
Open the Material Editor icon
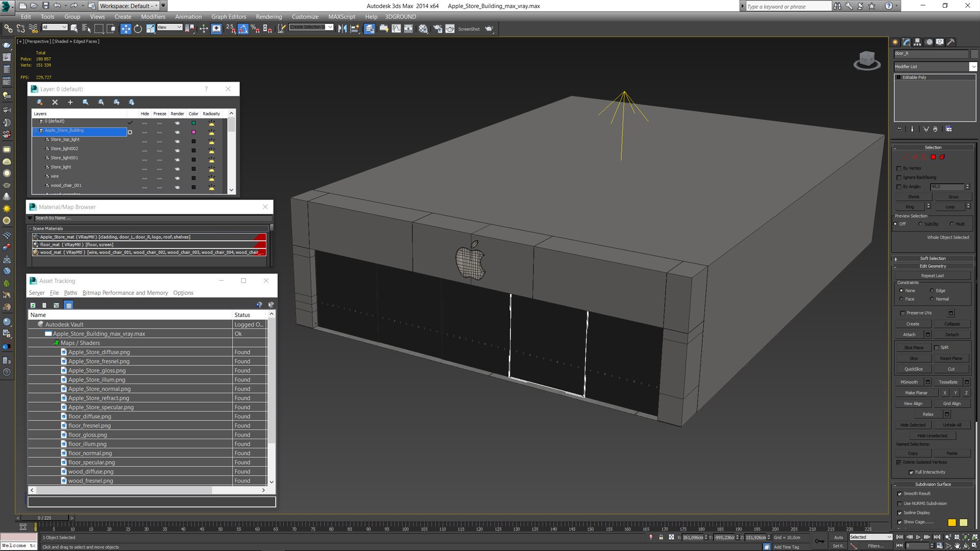coord(423,29)
